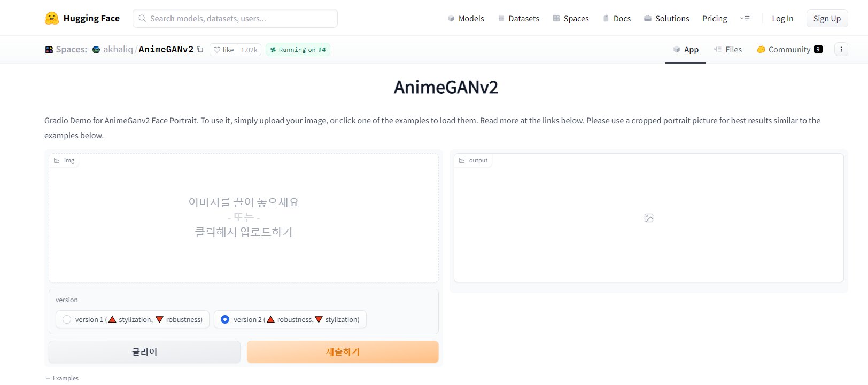Click the Docs icon in the navbar
Screen dimensions: 868x385
[x=606, y=18]
